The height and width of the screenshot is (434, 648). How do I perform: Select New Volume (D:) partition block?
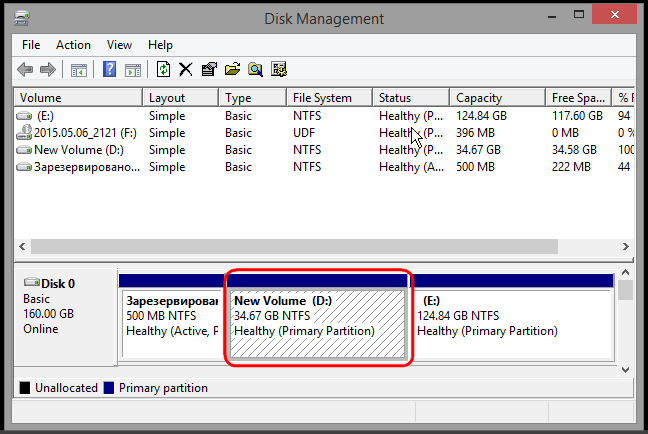click(317, 316)
